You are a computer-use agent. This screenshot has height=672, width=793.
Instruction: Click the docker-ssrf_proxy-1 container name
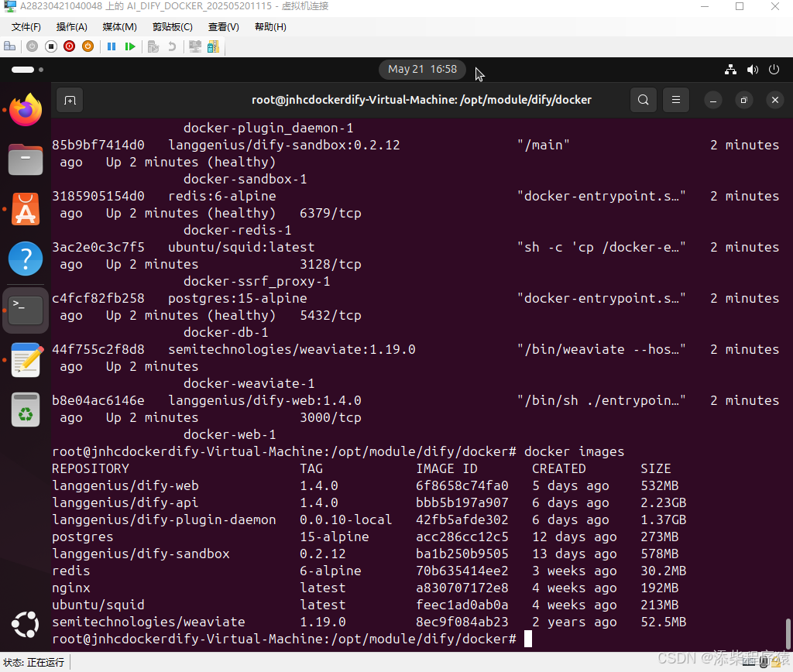tap(257, 282)
